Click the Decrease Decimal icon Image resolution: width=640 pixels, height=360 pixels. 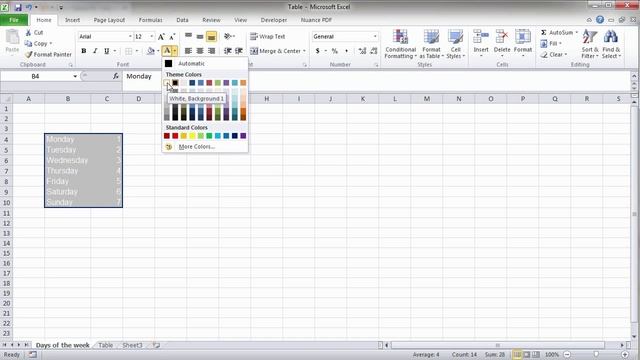point(373,51)
